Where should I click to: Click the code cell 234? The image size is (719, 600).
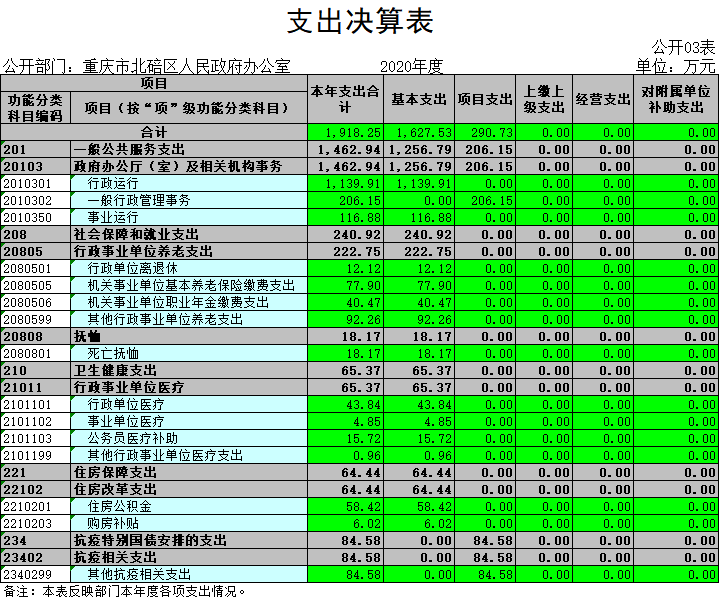35,540
